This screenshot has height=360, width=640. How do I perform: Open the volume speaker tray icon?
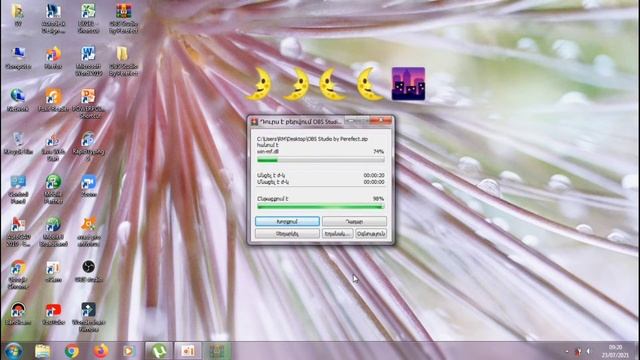(x=589, y=351)
